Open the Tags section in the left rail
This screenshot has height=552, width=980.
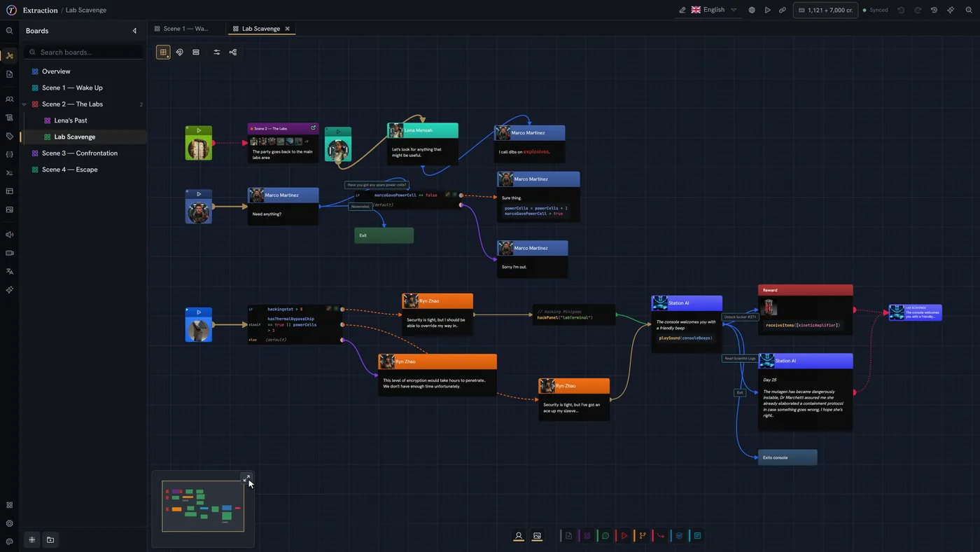[9, 136]
